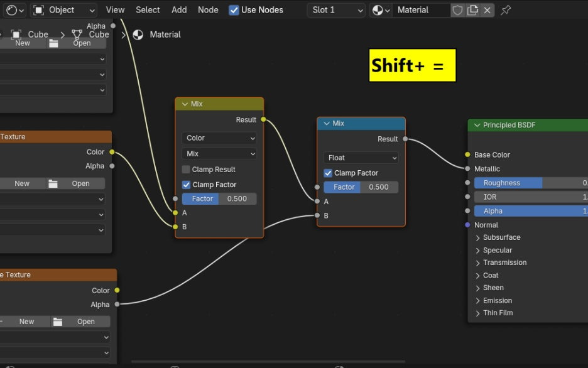Screen dimensions: 588x368
Task: Click the Alpha slider in Principled BSDF
Action: (x=531, y=211)
